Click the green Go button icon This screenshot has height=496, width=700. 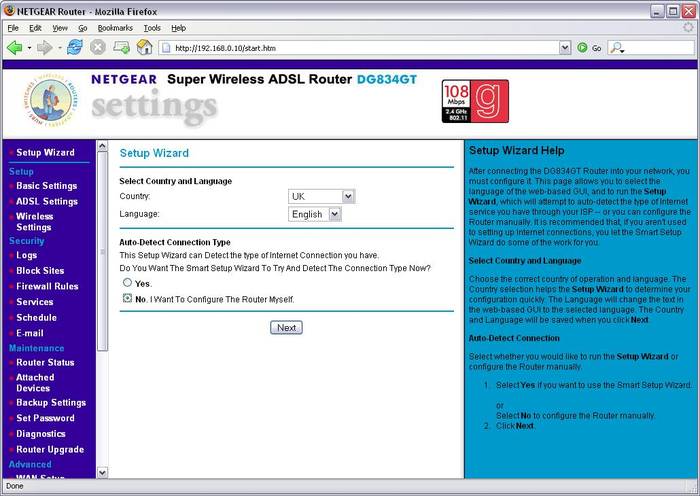tap(582, 47)
